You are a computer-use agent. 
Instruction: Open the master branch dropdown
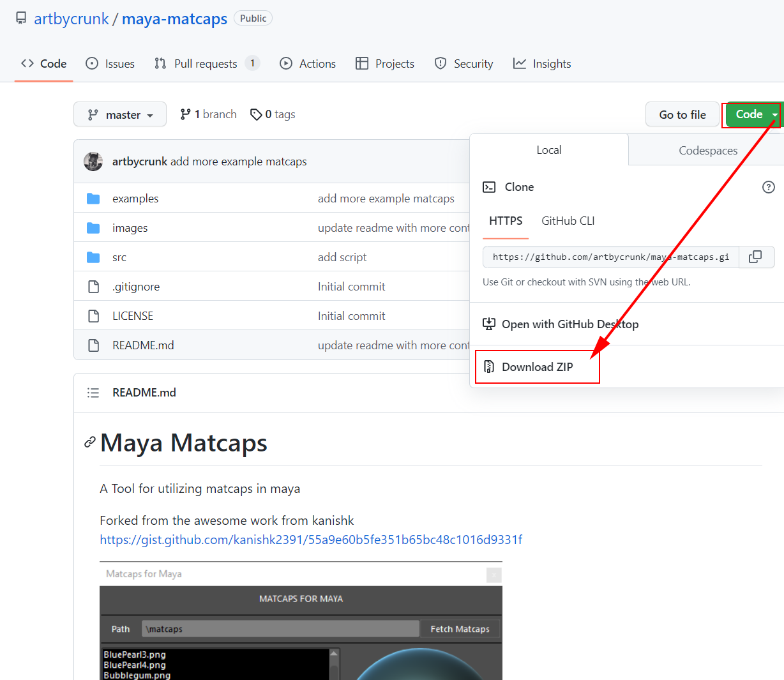120,115
